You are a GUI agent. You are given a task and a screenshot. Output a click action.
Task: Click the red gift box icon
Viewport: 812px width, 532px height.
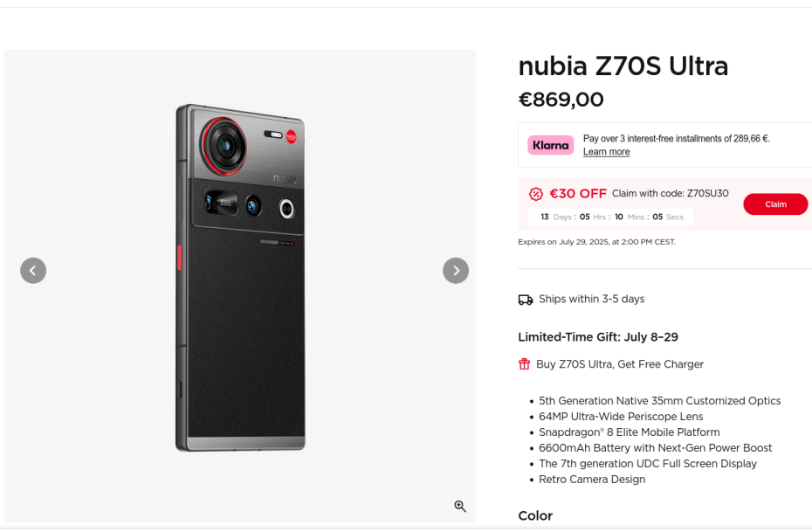525,364
